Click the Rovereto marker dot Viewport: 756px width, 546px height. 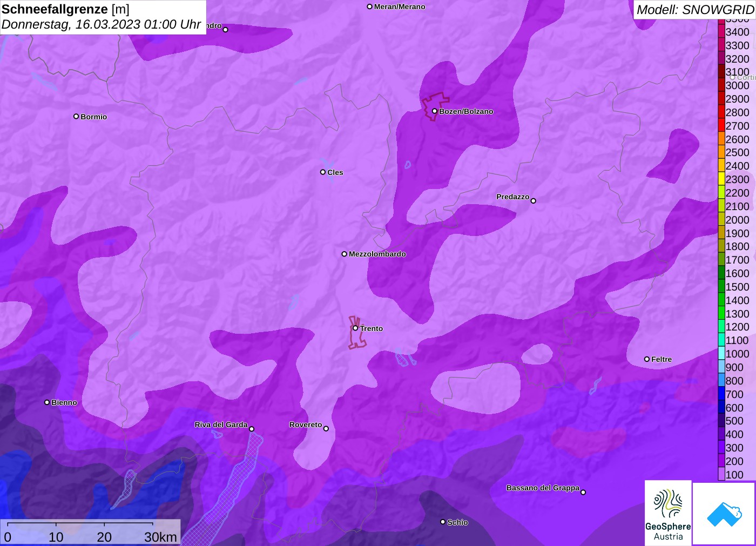pos(326,429)
